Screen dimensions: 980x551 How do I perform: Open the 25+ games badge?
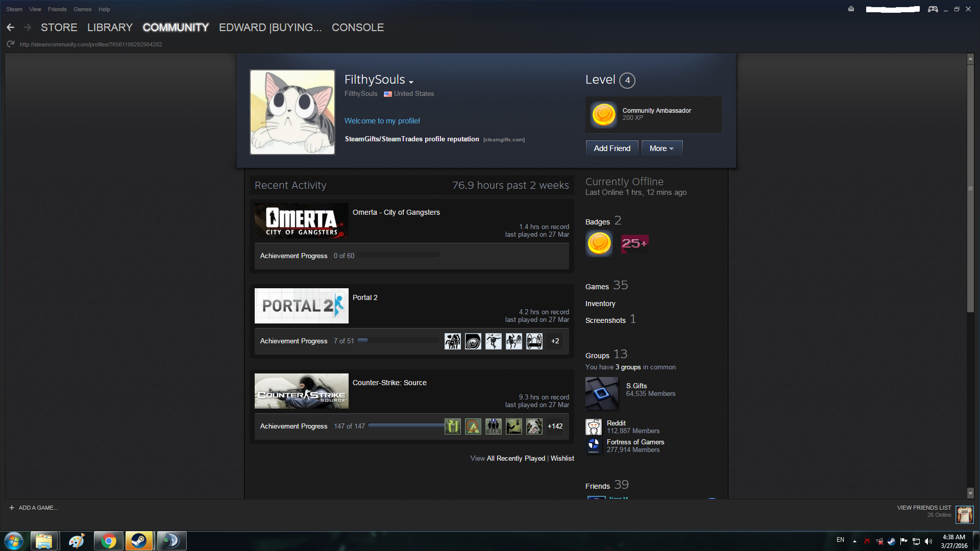(x=634, y=243)
